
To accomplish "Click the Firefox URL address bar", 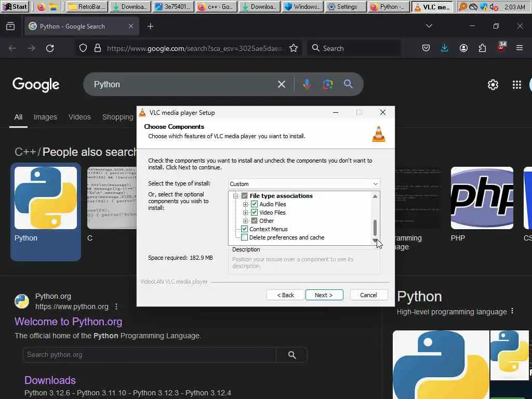I will point(194,48).
